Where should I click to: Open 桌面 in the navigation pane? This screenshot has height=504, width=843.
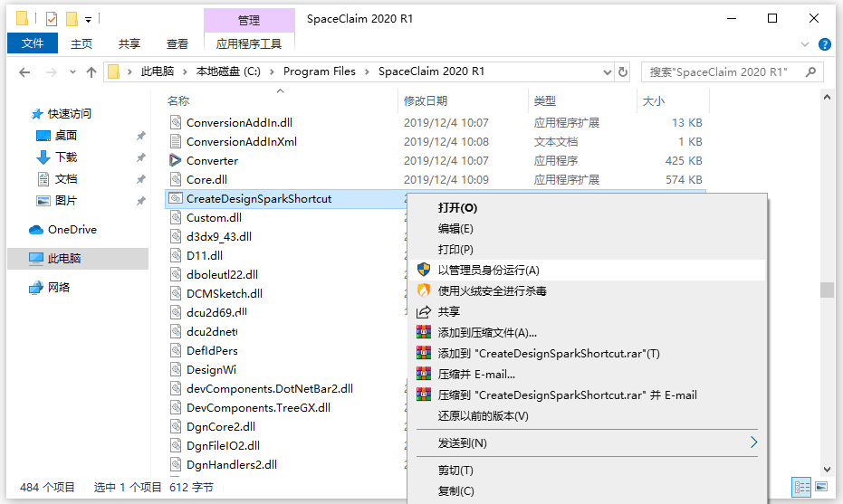coord(65,136)
